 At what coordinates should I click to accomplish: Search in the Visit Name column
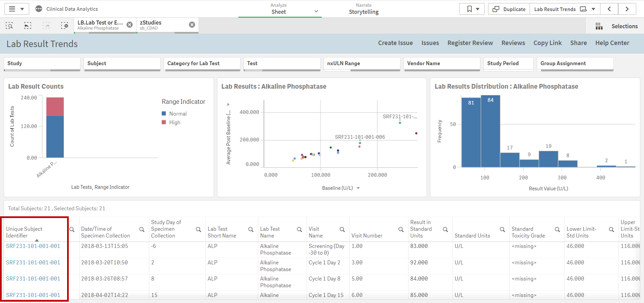click(x=342, y=229)
